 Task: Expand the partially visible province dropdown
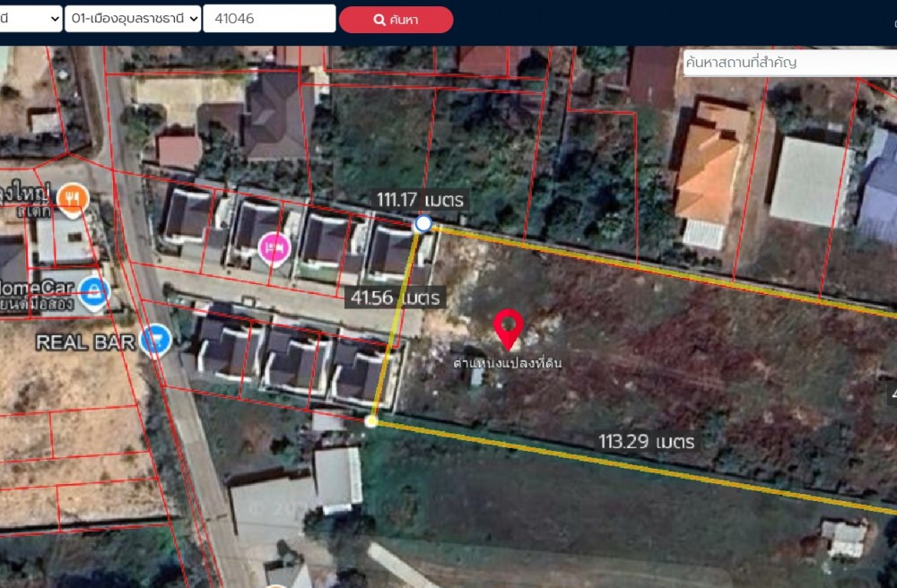point(30,19)
